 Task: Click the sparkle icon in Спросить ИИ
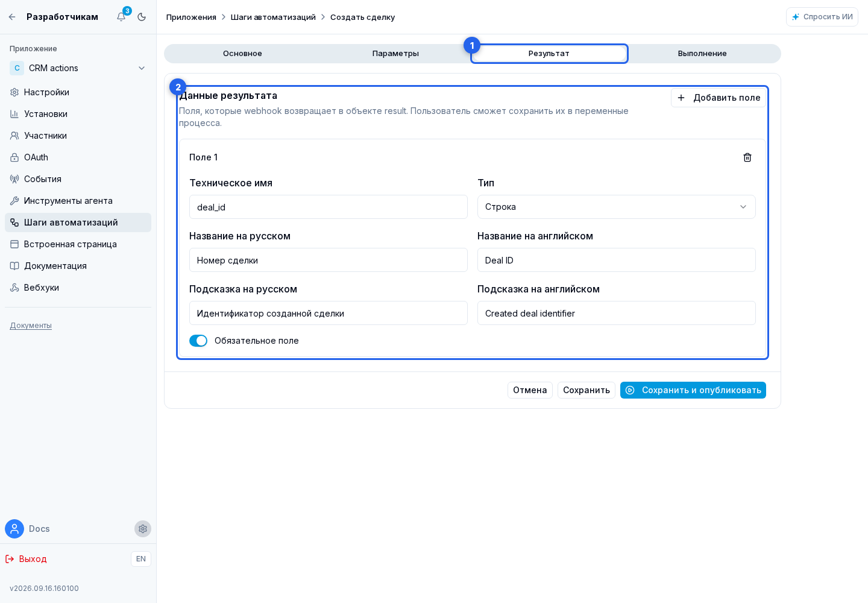pyautogui.click(x=796, y=17)
